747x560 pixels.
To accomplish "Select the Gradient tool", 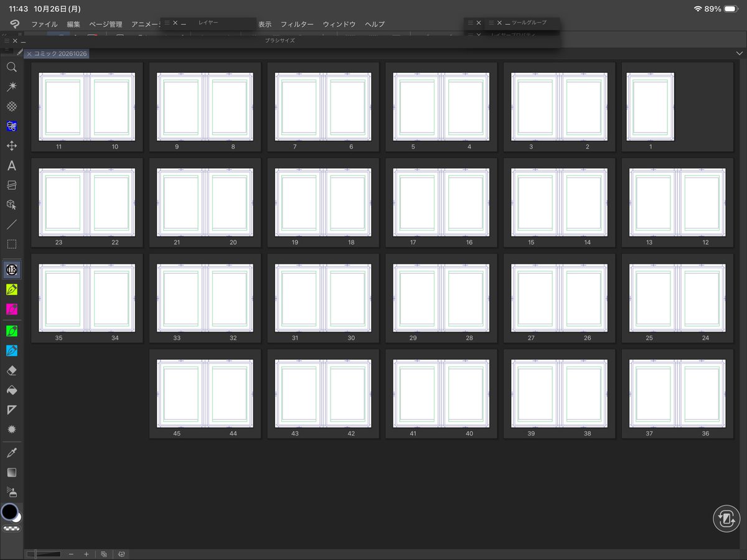I will click(x=11, y=472).
